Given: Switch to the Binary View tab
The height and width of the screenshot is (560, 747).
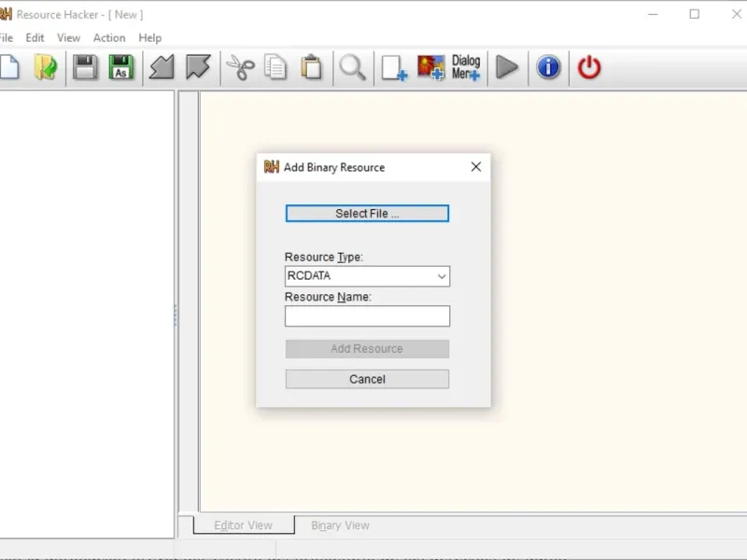Looking at the screenshot, I should [x=340, y=525].
